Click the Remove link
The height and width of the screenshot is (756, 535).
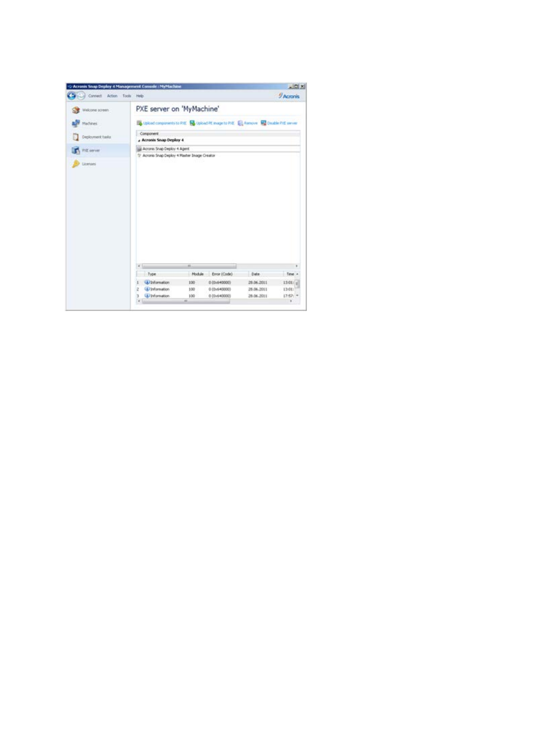point(250,123)
